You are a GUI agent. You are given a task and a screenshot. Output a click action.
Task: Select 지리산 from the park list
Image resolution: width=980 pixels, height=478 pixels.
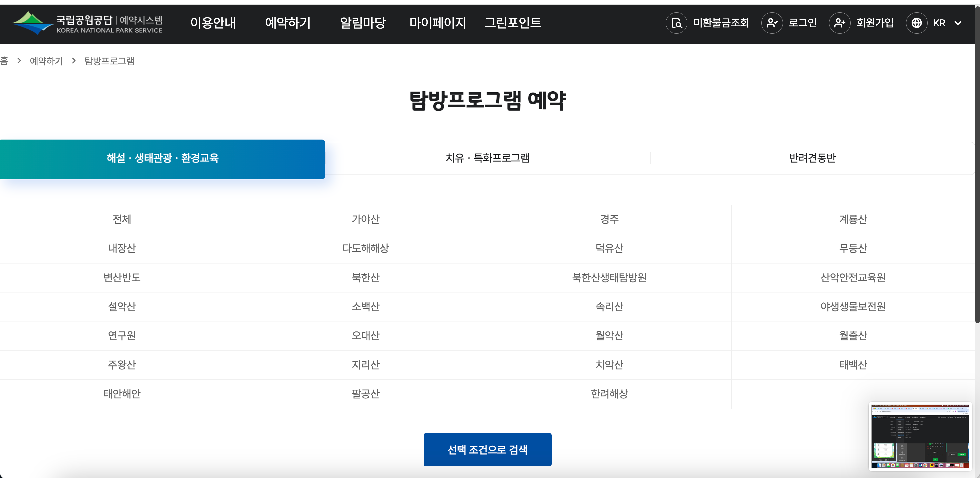coord(366,365)
